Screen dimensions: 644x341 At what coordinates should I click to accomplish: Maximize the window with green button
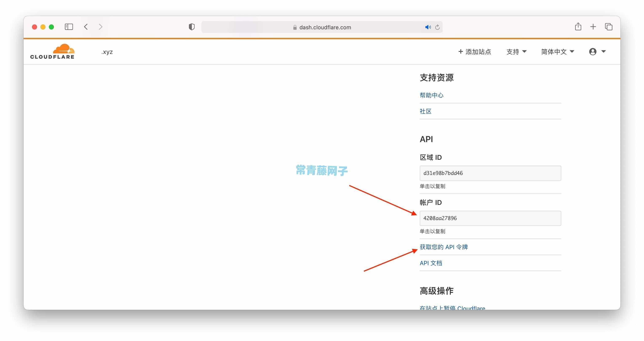(52, 27)
